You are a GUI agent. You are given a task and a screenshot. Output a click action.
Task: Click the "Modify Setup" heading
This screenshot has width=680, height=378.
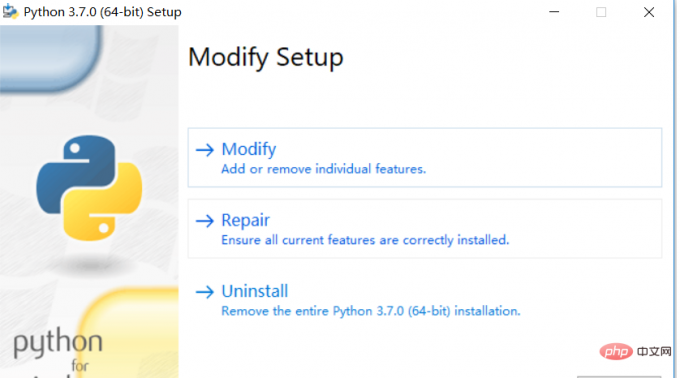(x=266, y=58)
